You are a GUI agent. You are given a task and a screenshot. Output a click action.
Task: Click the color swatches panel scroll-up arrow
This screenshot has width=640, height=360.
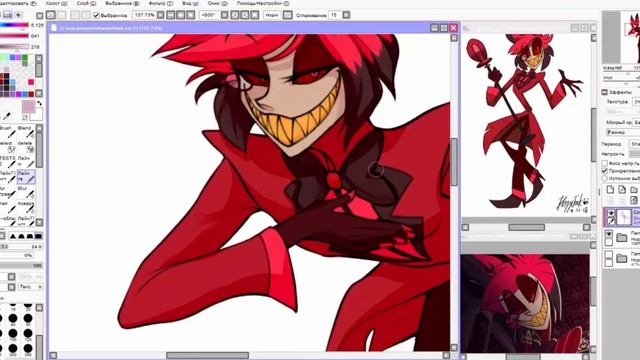click(39, 58)
